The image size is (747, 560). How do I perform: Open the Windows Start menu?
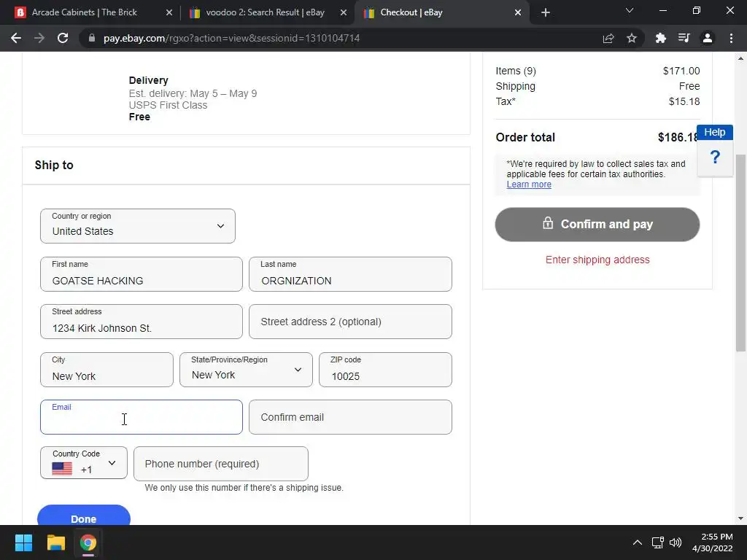click(x=23, y=542)
